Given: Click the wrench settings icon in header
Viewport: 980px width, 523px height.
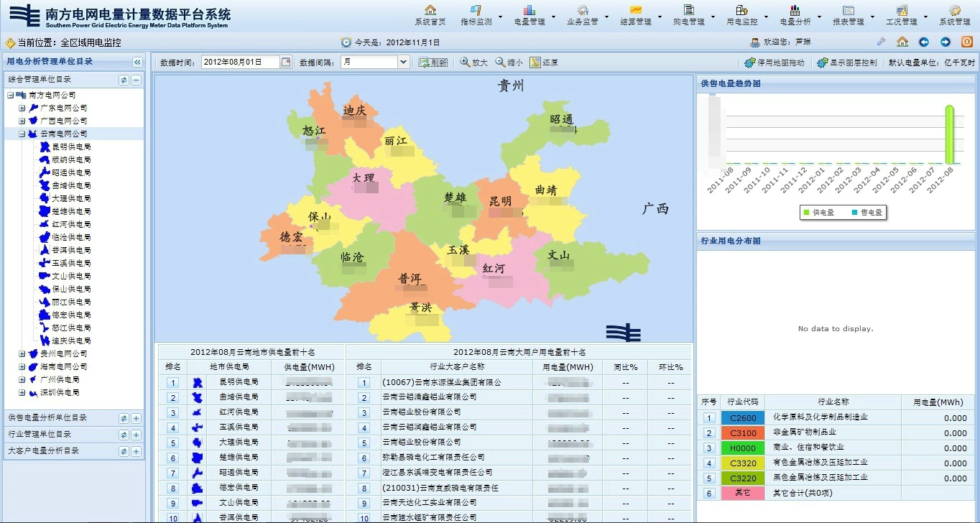Looking at the screenshot, I should 882,42.
